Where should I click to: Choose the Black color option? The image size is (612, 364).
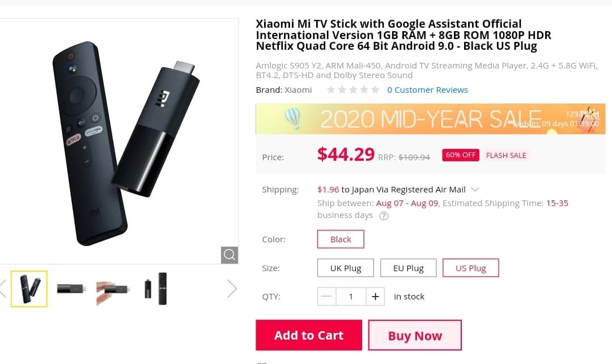click(341, 239)
